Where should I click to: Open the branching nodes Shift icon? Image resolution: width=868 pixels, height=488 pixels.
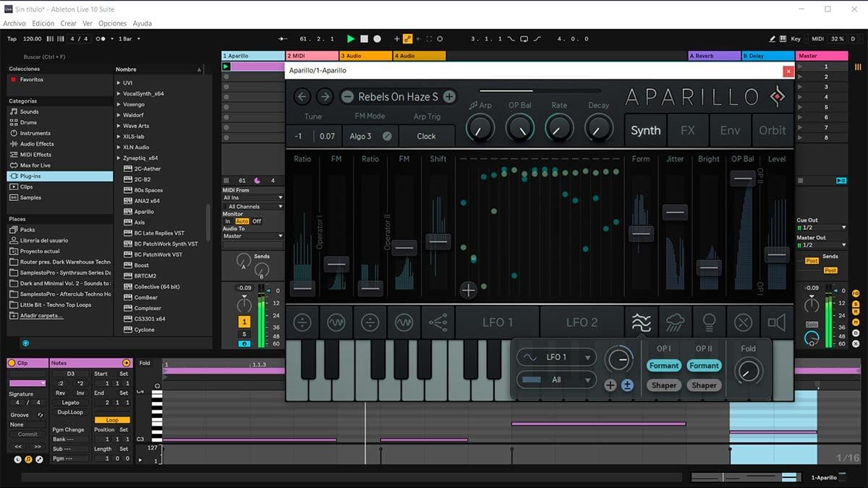438,322
